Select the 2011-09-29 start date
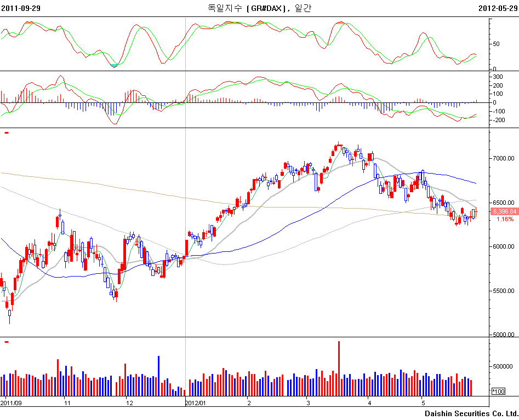Viewport: 519px width, 420px height. (x=20, y=8)
